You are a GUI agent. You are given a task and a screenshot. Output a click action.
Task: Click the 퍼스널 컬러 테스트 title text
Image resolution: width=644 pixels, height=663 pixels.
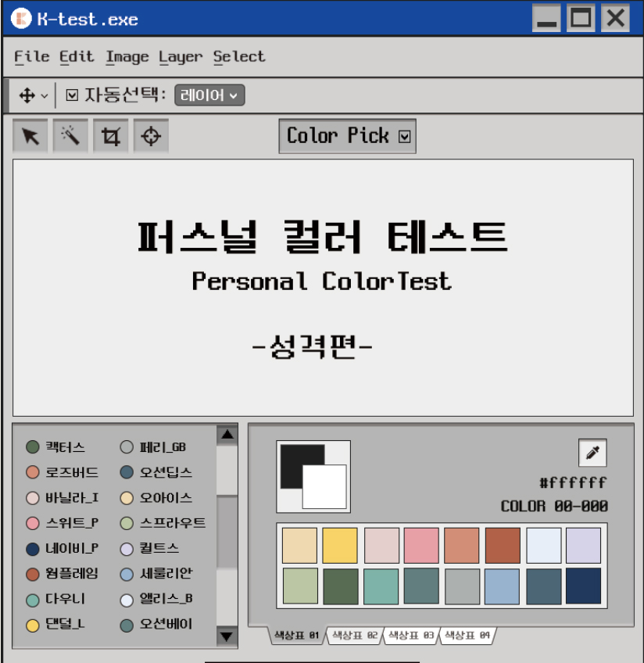click(x=323, y=237)
